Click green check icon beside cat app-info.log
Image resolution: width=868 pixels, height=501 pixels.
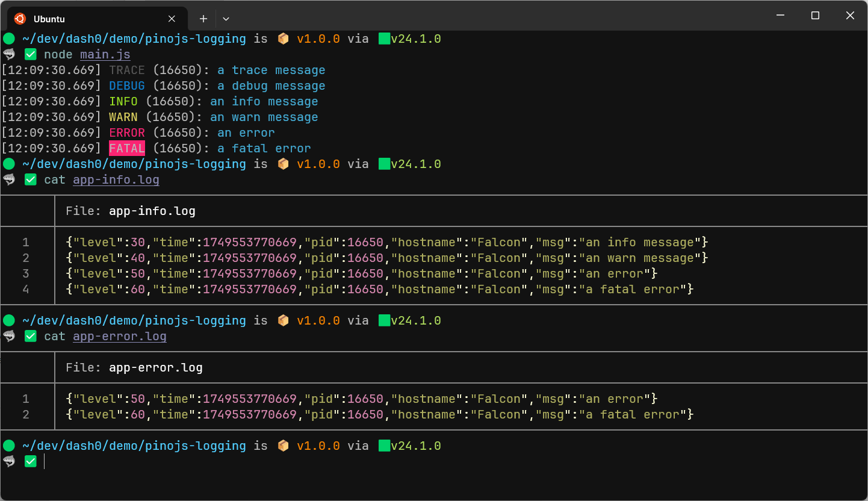click(x=31, y=180)
